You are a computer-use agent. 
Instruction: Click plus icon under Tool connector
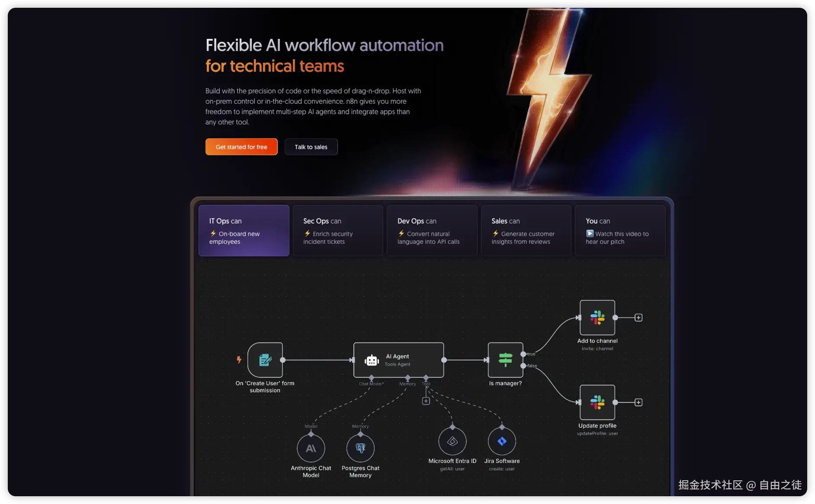click(426, 401)
